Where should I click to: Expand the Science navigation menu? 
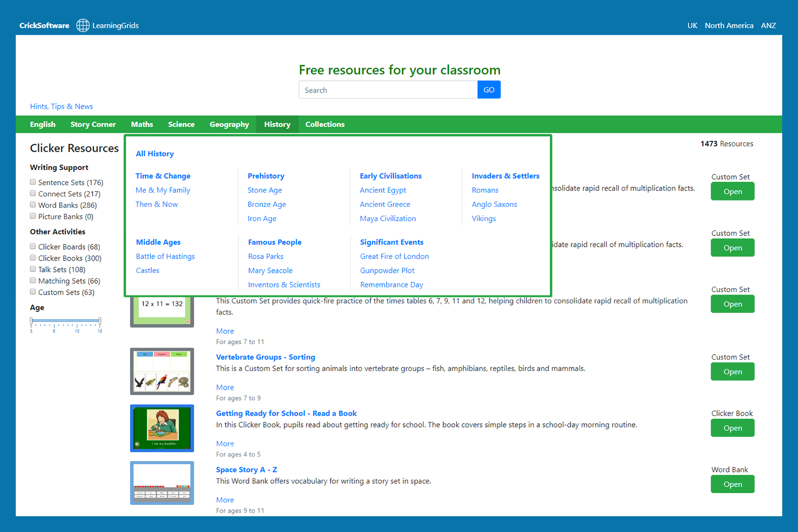coord(181,125)
